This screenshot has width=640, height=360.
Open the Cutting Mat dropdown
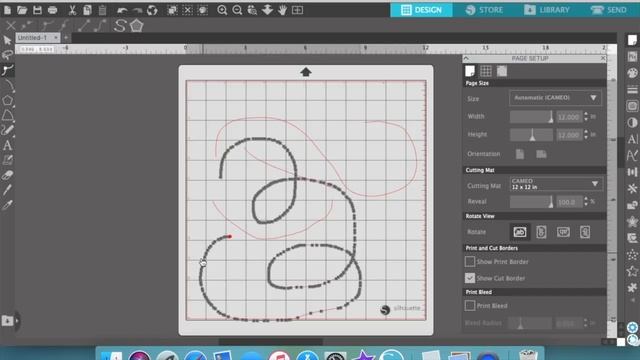(556, 184)
